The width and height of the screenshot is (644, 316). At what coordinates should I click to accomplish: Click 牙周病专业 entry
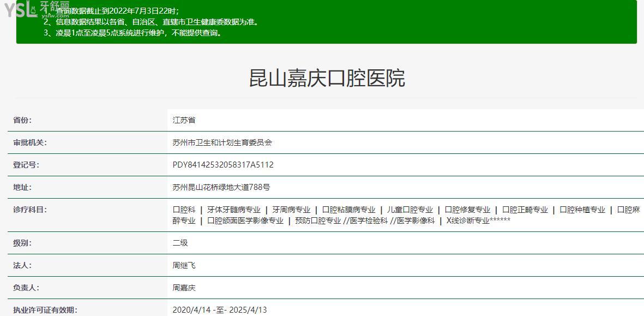pyautogui.click(x=291, y=210)
